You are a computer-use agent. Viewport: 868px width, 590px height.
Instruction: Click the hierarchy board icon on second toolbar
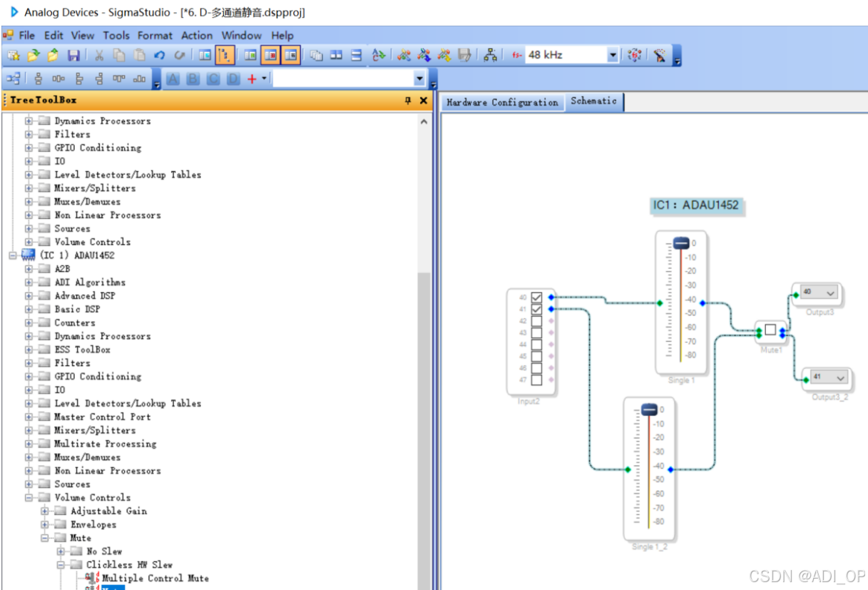tap(13, 79)
